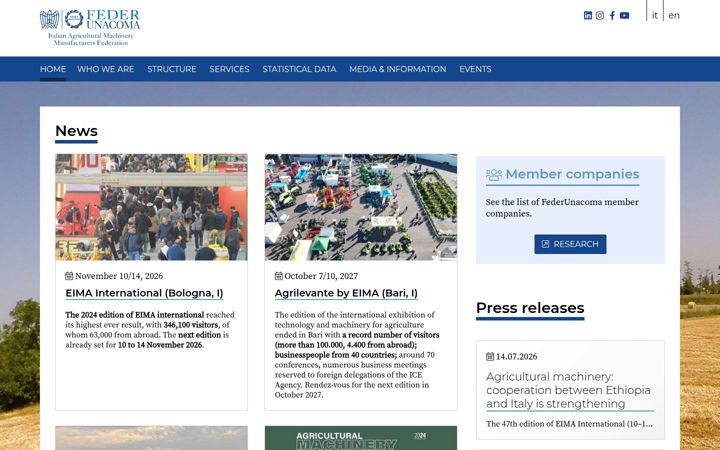Click the press release date 14.07.2026

coord(517,357)
